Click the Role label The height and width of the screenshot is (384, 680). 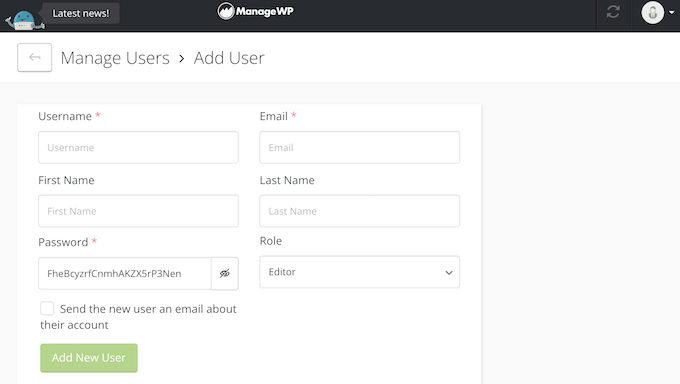tap(271, 241)
